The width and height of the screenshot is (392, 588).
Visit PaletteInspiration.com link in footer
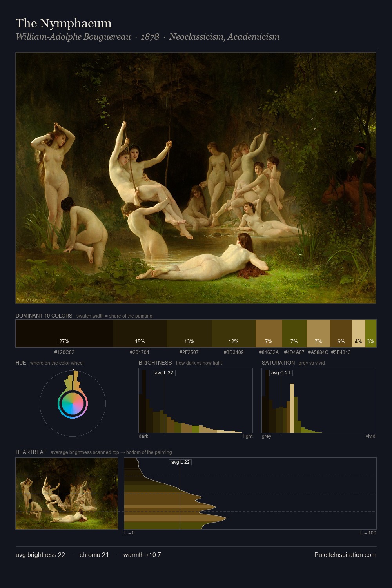point(345,555)
